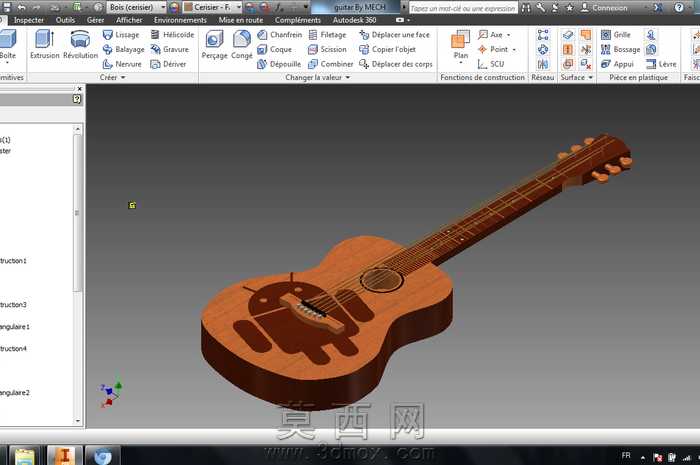The image size is (700, 465).
Task: Click the Undo arrow in quick access
Action: point(21,7)
